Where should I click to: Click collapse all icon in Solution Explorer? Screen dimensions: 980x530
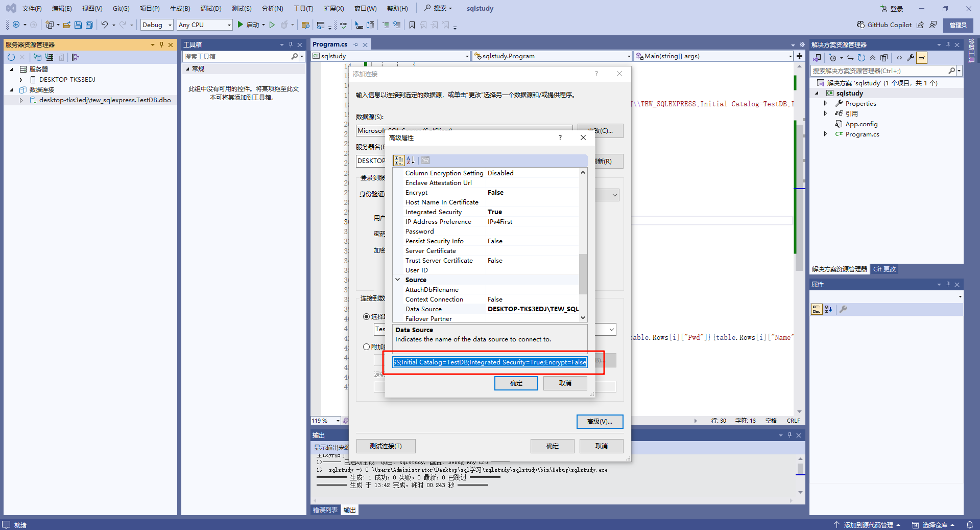pyautogui.click(x=873, y=58)
